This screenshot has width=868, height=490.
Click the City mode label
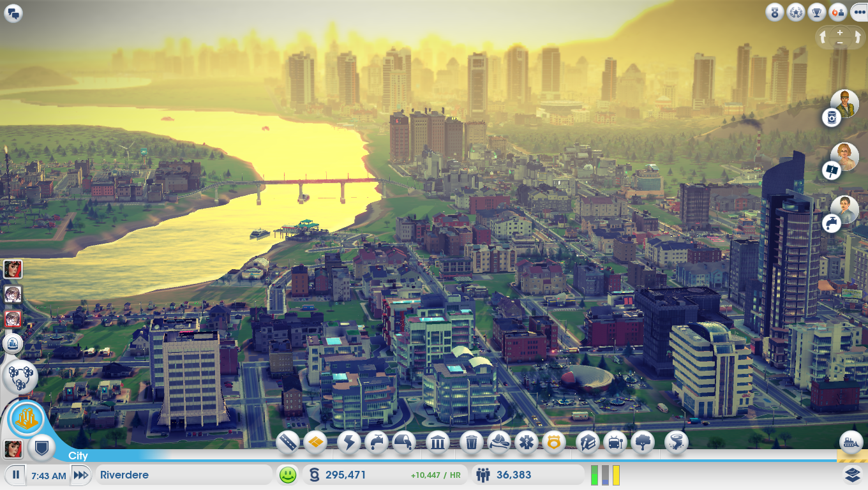pos(78,456)
